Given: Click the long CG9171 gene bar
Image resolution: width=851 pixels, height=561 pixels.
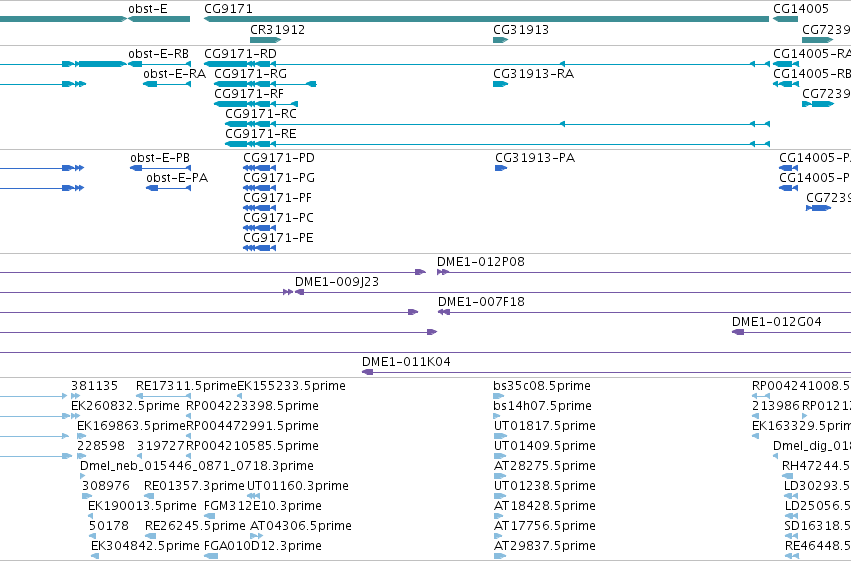Looking at the screenshot, I should click(x=486, y=19).
